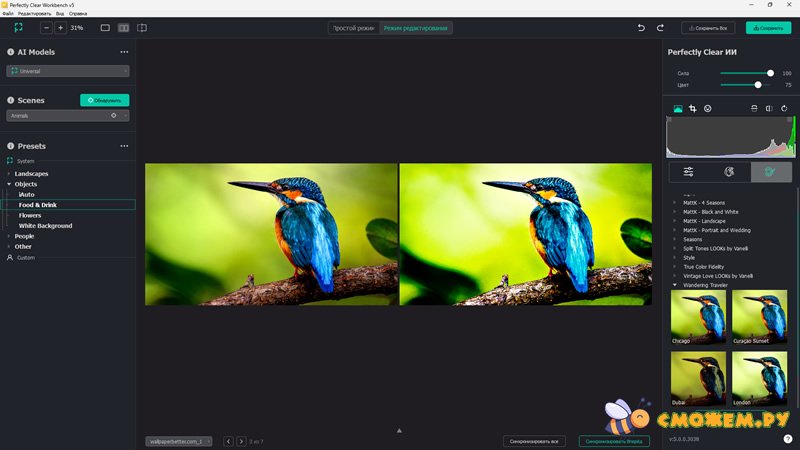Screen dimensions: 800x450
Task: Open the AI Models three-dot options
Action: (124, 52)
